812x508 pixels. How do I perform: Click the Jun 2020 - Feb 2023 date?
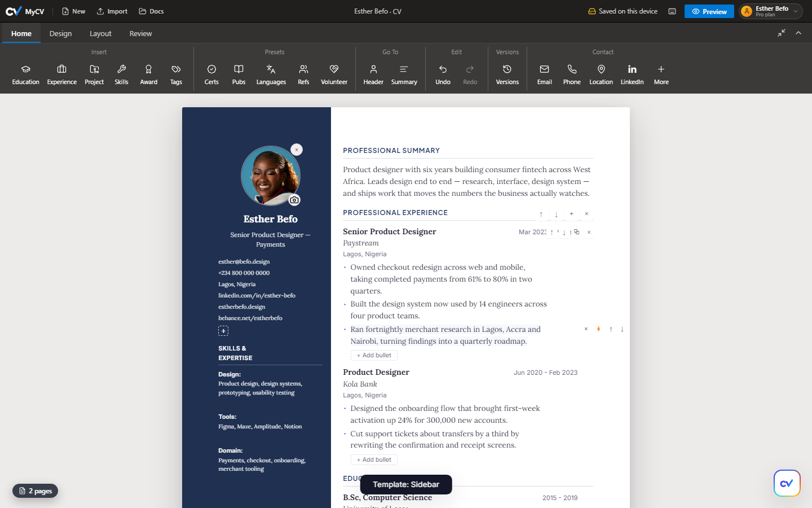[x=545, y=373]
